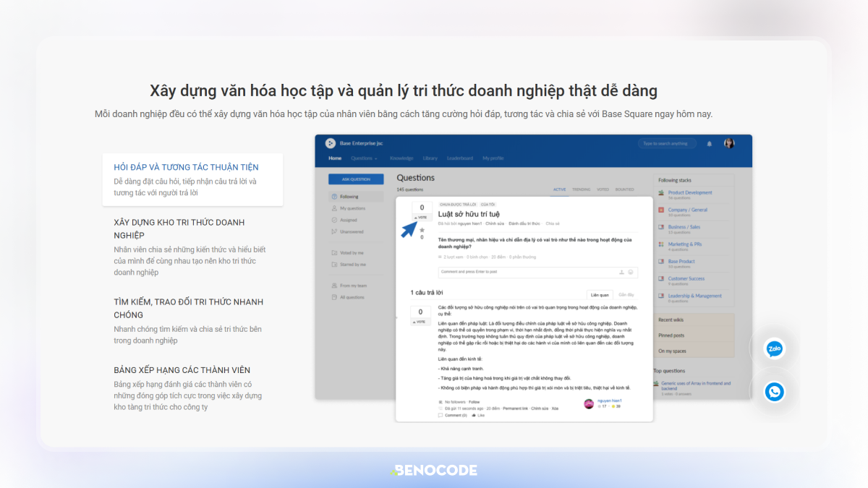This screenshot has height=488, width=868.
Task: Open the Leadership & Management stack
Action: 694,296
